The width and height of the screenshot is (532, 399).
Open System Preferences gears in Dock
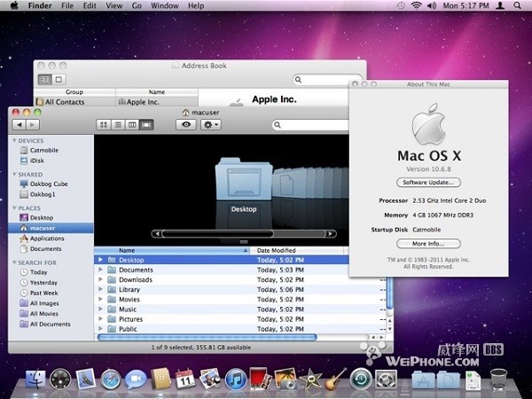click(x=386, y=379)
